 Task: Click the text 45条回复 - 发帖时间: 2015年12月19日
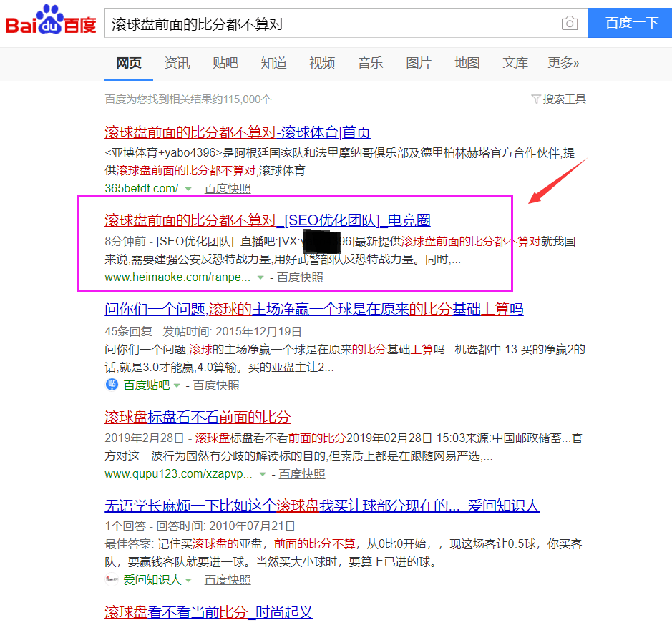(203, 331)
